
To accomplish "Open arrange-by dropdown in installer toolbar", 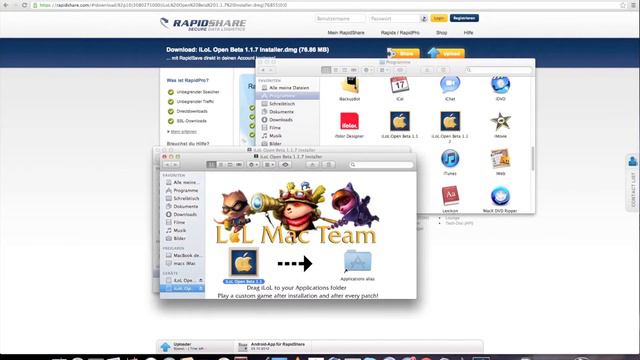I will click(269, 164).
